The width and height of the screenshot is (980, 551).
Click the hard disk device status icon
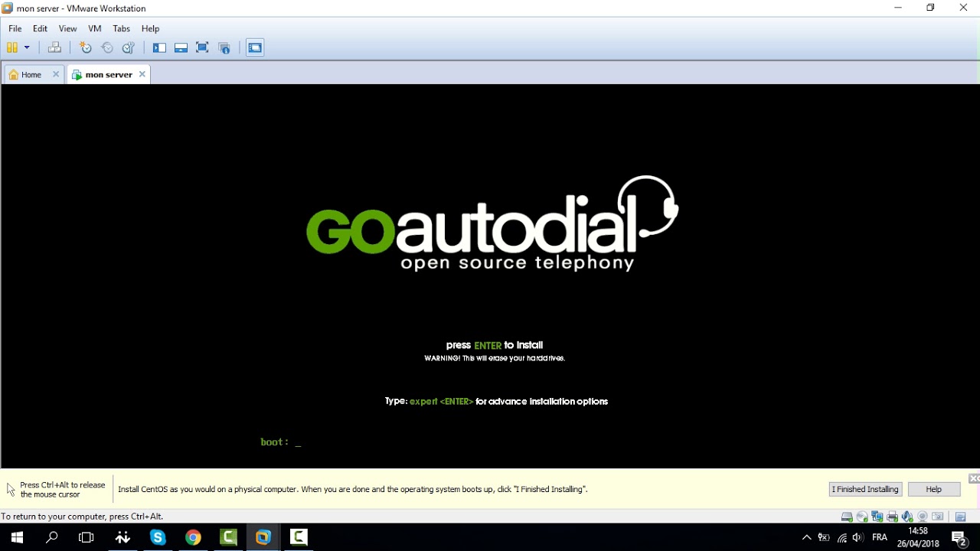click(847, 517)
